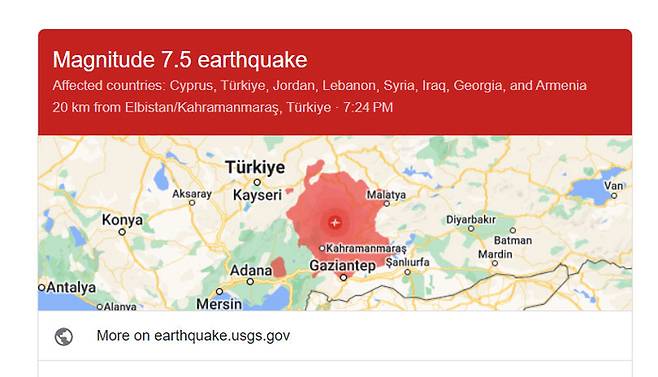Select the Diyarbakır city marker
This screenshot has width=658, height=377.
[471, 228]
